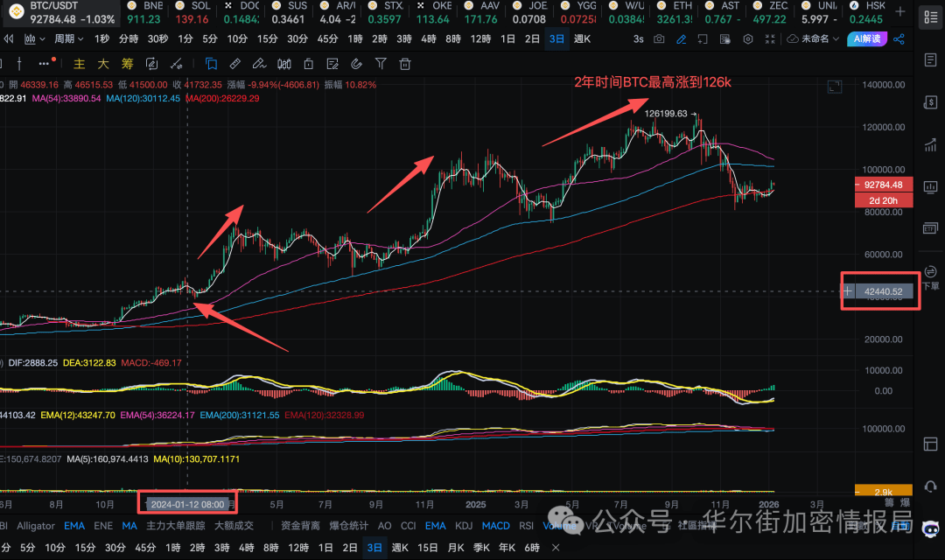This screenshot has width=945, height=560.
Task: Open the document notes sidebar icon
Action: click(x=930, y=59)
